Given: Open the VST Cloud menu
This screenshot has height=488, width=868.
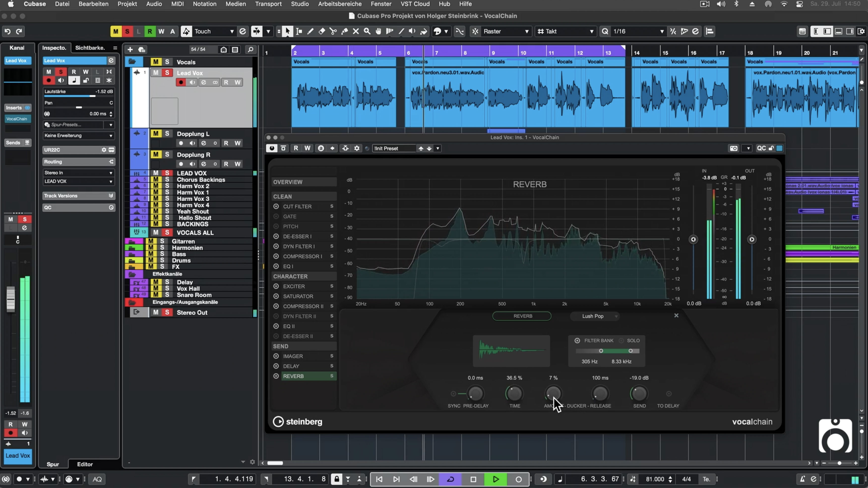Looking at the screenshot, I should tap(415, 4).
